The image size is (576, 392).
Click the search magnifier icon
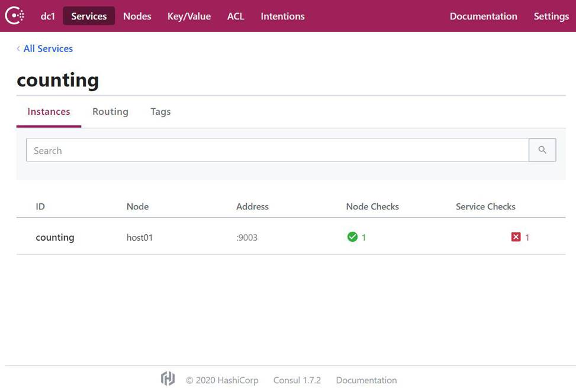[x=542, y=150]
